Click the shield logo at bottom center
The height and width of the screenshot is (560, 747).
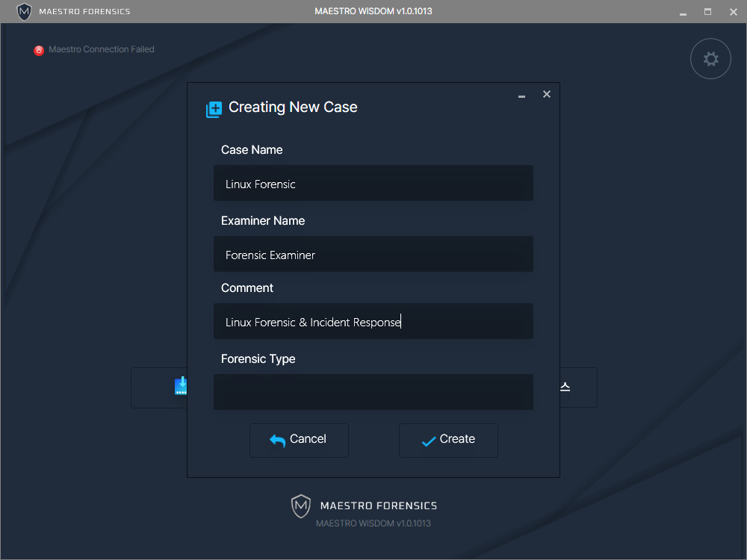[300, 505]
